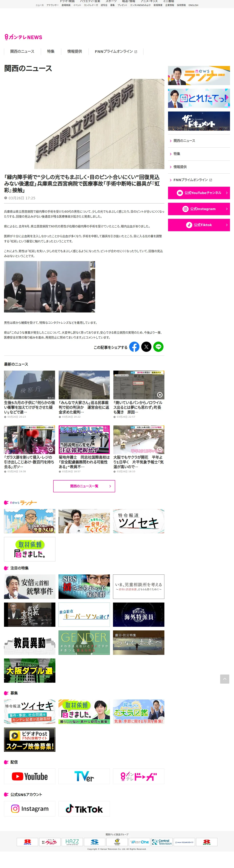Image resolution: width=234 pixels, height=868 pixels.
Task: Open the TVer distribution banner
Action: [84, 776]
